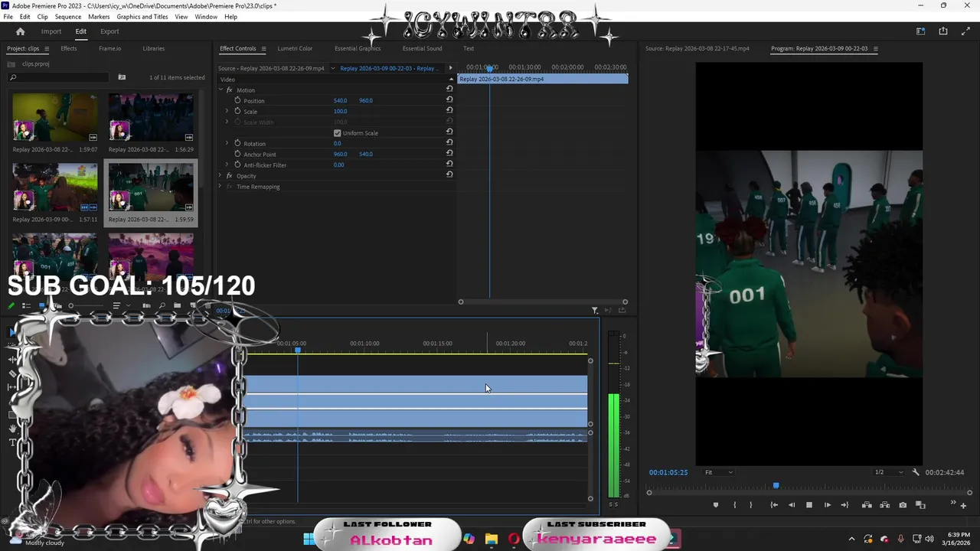
Task: Switch to the Lumetri Color tab
Action: click(295, 48)
